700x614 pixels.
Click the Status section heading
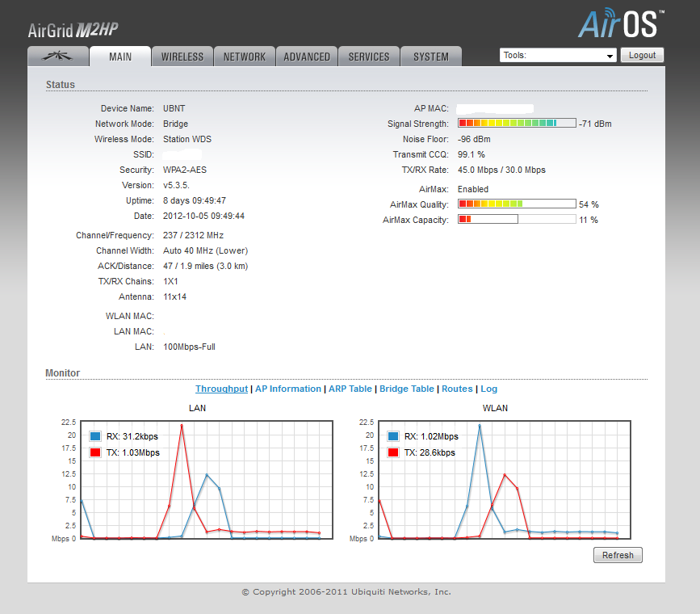click(x=61, y=85)
